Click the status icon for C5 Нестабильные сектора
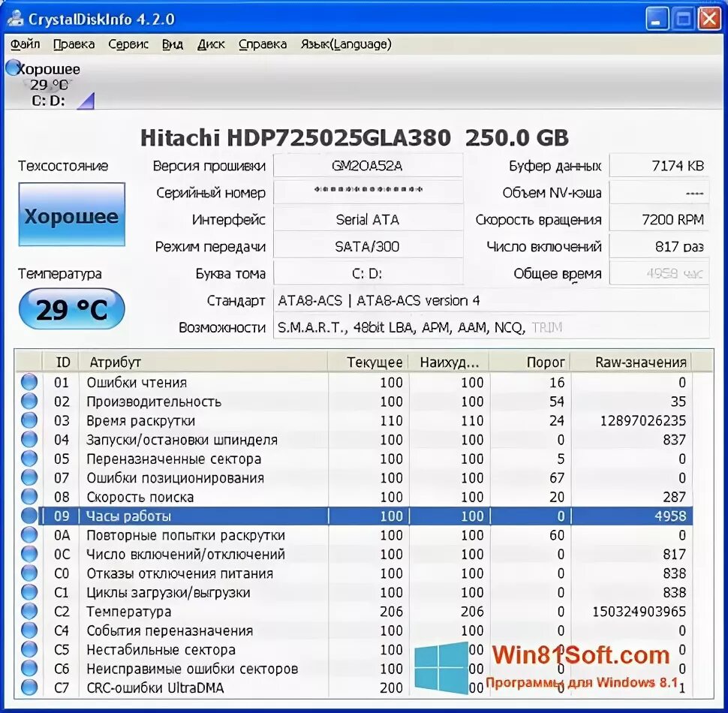Viewport: 728px width, 713px height. [29, 649]
